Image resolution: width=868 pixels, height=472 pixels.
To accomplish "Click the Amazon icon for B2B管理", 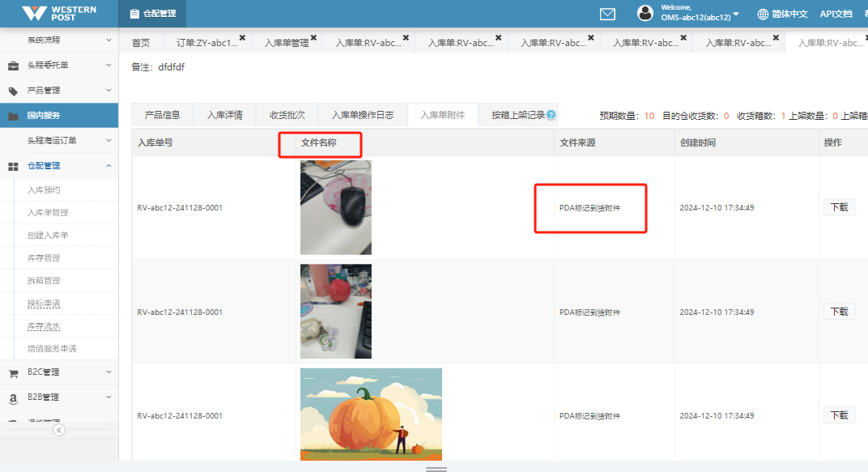I will pyautogui.click(x=13, y=398).
